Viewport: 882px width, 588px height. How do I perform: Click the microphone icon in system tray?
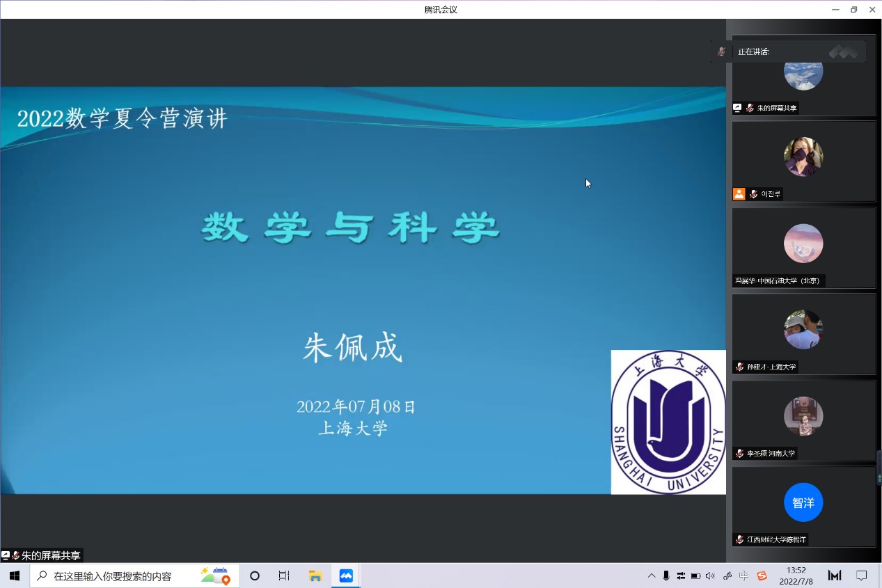666,575
